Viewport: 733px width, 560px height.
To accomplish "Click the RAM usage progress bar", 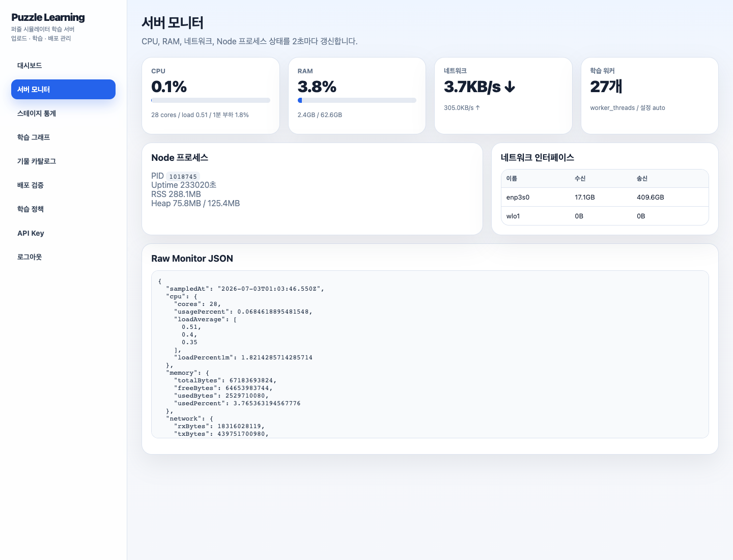I will coord(357,100).
